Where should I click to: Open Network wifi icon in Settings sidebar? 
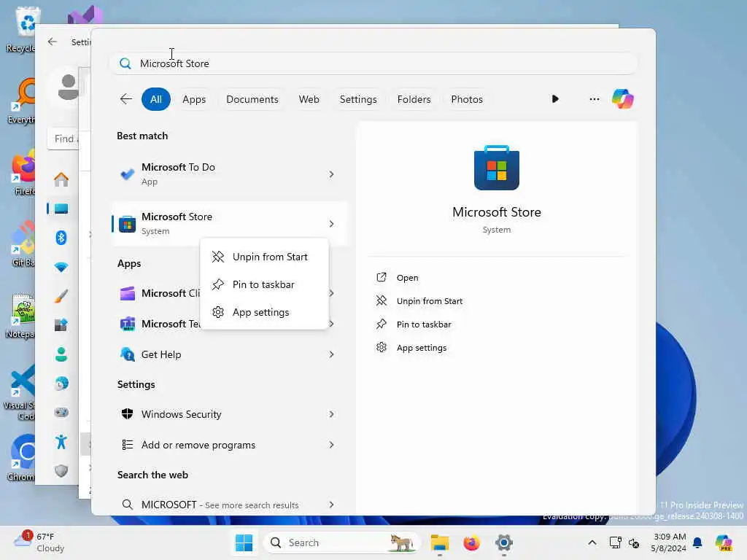(x=61, y=267)
